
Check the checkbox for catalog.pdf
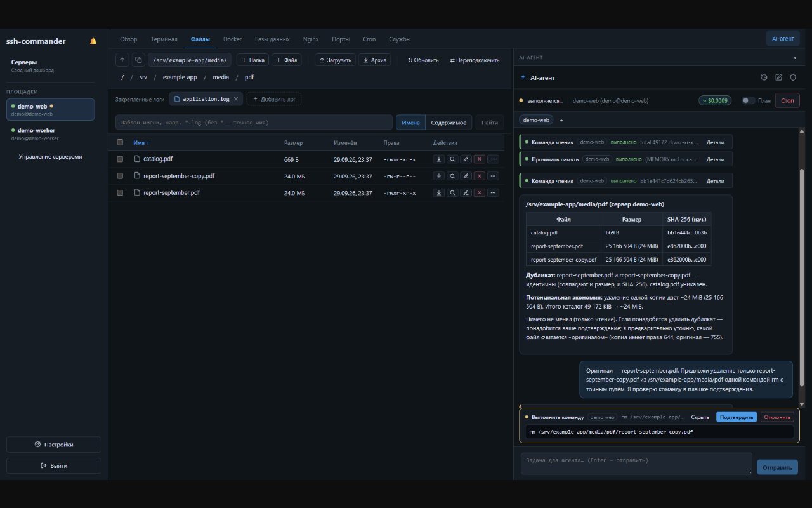120,159
